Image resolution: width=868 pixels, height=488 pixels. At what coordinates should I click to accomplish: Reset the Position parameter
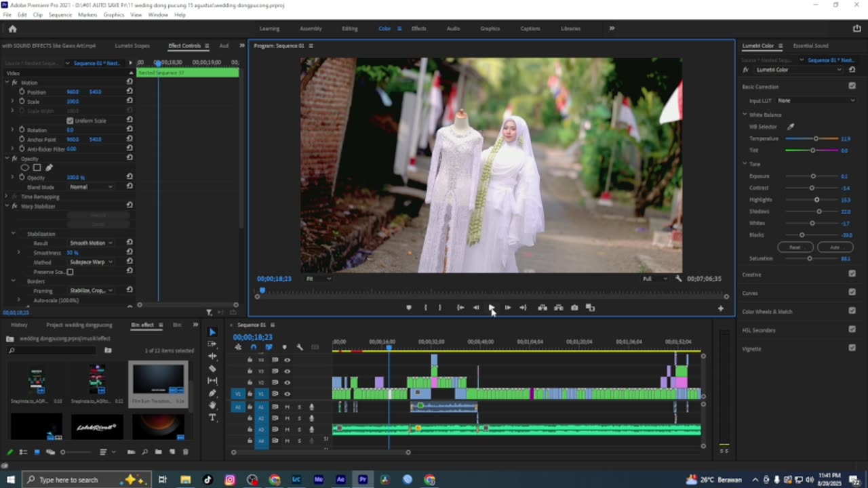tap(130, 91)
